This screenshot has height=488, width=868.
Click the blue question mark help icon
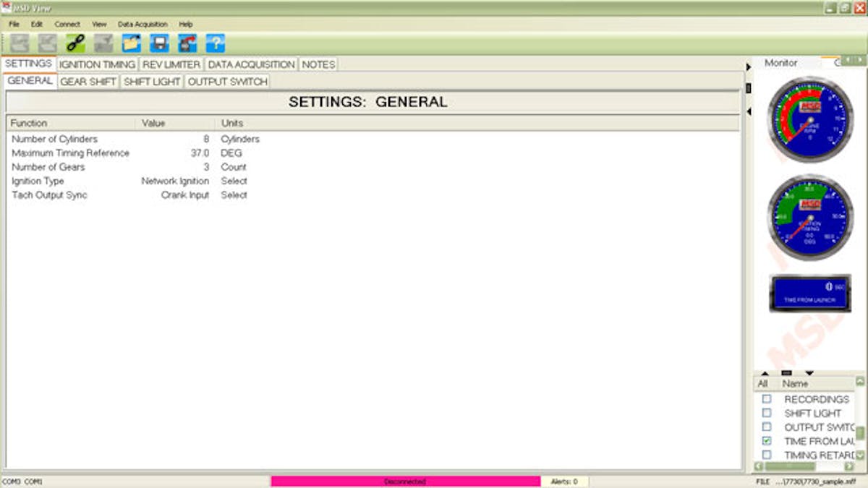pos(215,43)
